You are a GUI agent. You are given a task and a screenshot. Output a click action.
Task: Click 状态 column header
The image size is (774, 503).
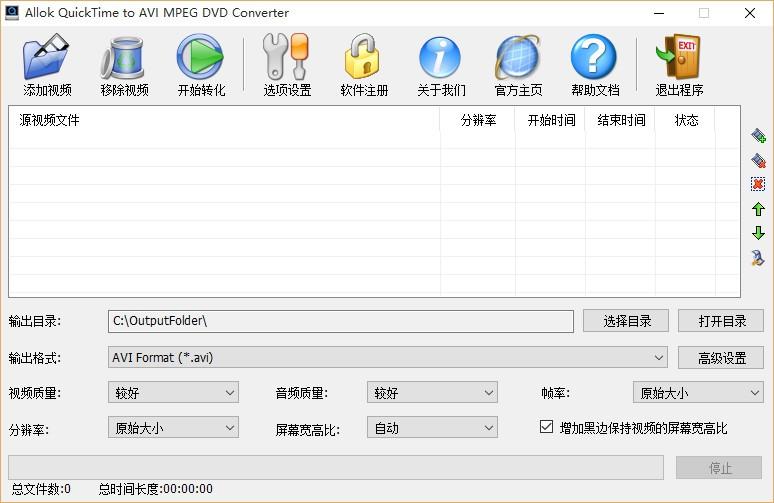(x=686, y=120)
